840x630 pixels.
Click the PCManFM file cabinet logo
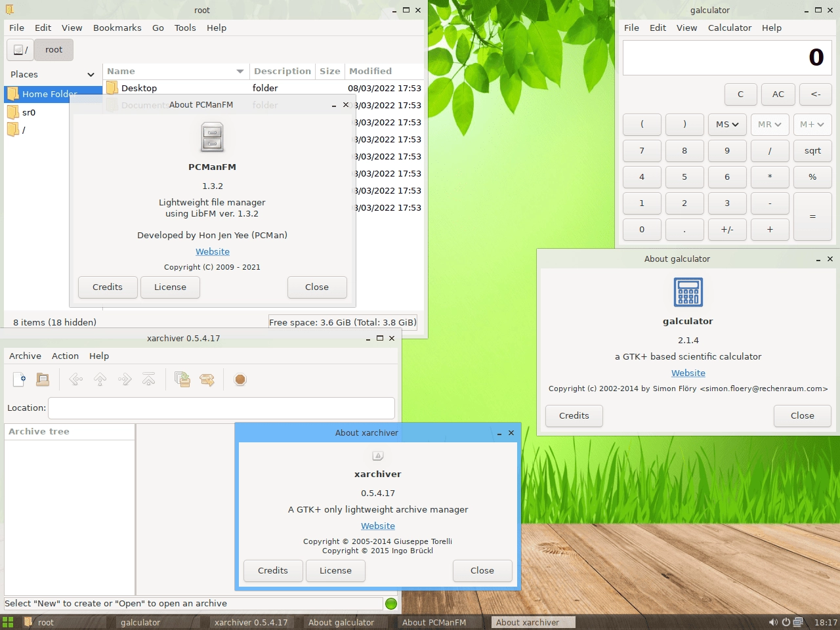(212, 137)
